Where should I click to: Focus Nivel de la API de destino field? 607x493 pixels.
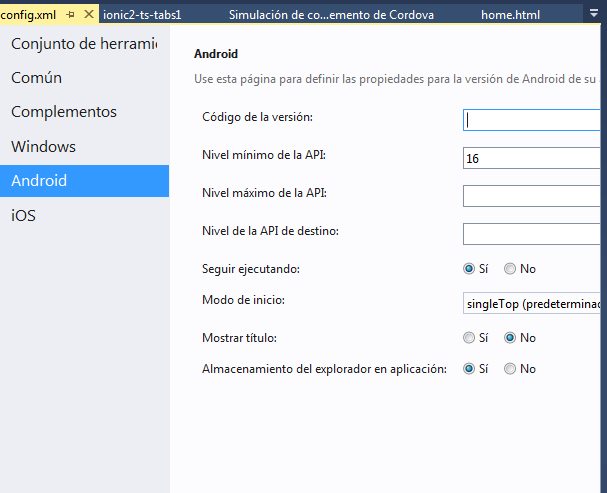pyautogui.click(x=533, y=234)
